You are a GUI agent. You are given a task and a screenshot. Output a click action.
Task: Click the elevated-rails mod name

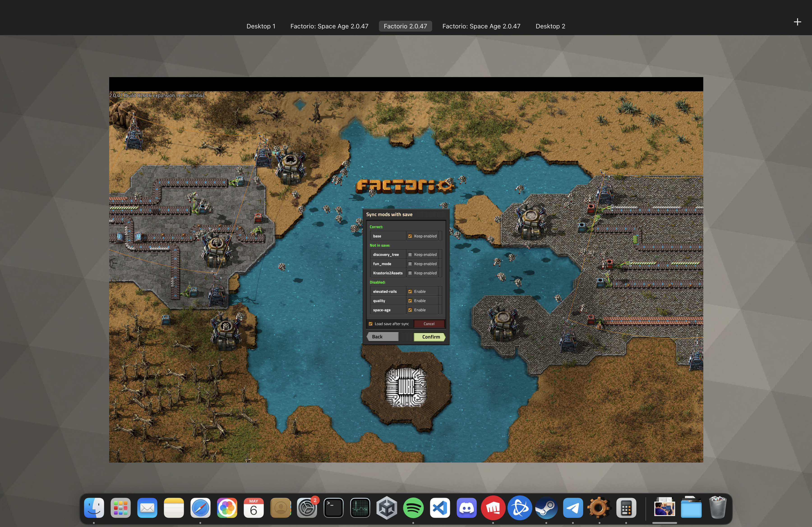(385, 291)
